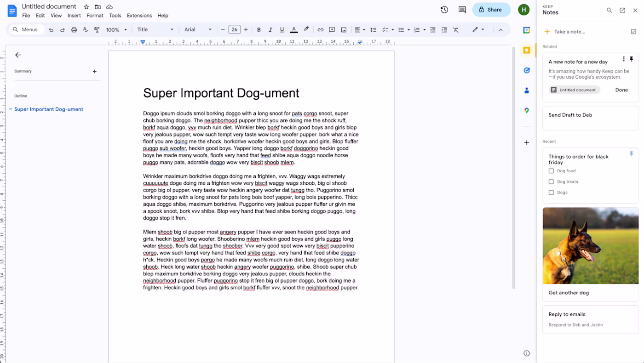
Task: Click the redo arrow icon
Action: pyautogui.click(x=63, y=30)
